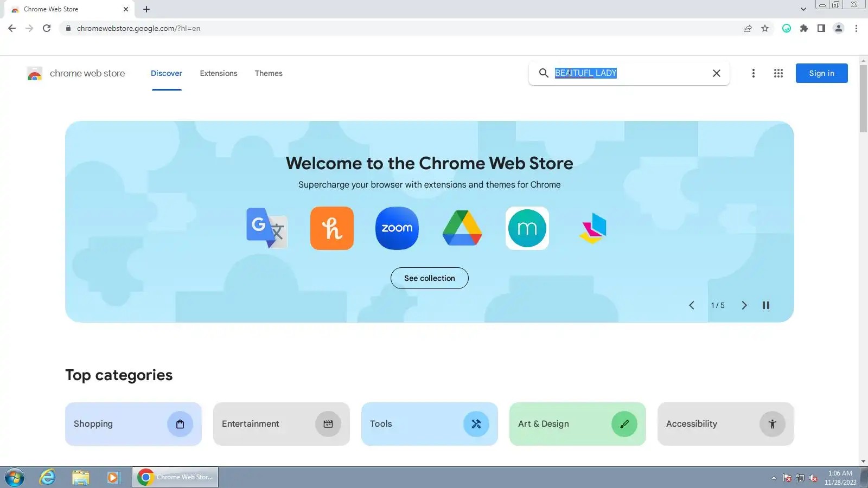The width and height of the screenshot is (868, 488).
Task: Expand the tab search dropdown arrow
Action: pyautogui.click(x=803, y=9)
